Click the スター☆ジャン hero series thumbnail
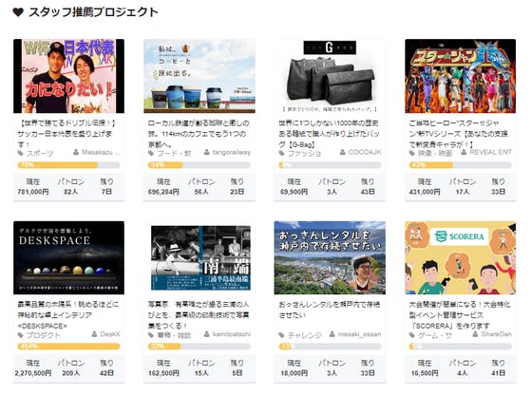 [x=461, y=76]
